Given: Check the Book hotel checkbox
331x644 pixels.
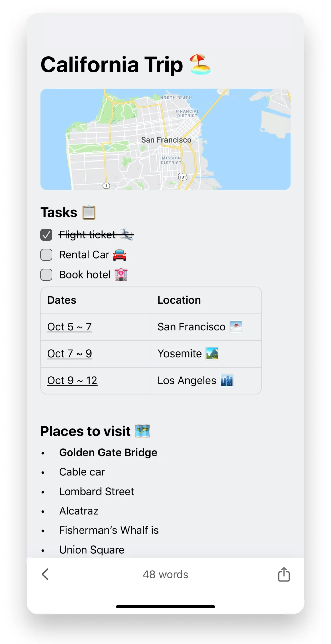Looking at the screenshot, I should tap(46, 275).
